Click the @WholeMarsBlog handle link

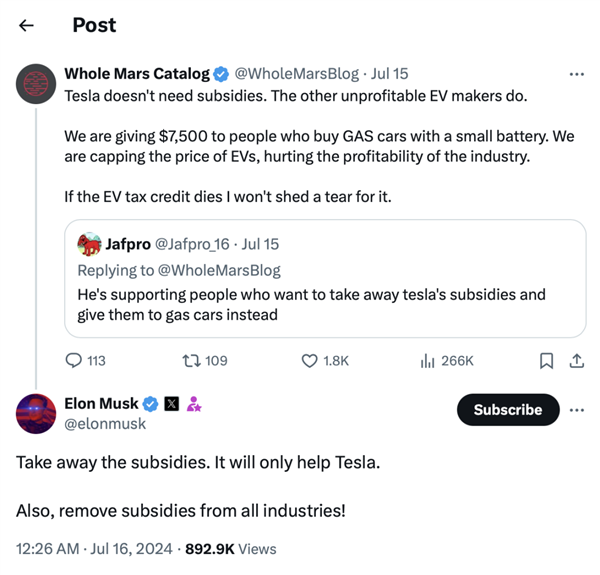coord(296,74)
